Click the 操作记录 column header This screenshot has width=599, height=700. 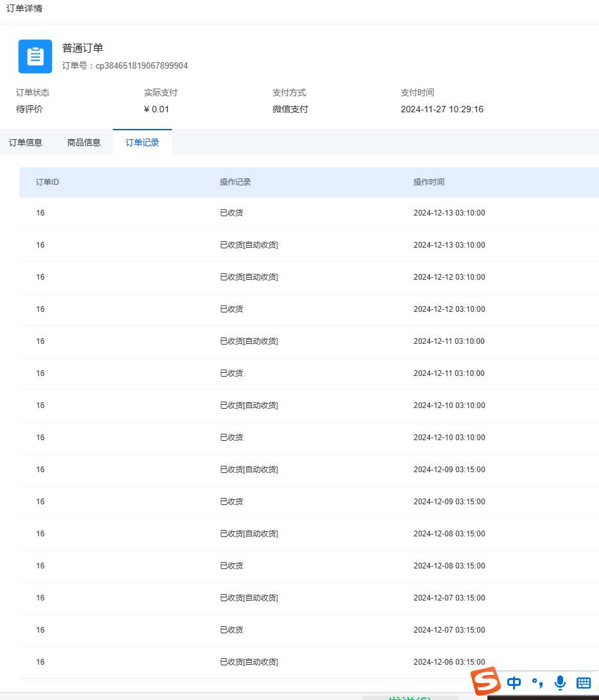pos(235,182)
